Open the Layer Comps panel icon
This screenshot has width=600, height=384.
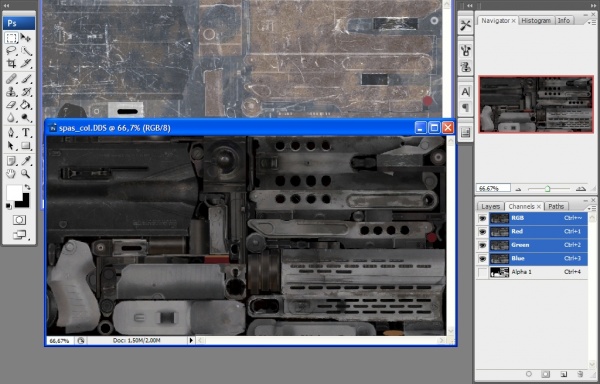point(465,133)
